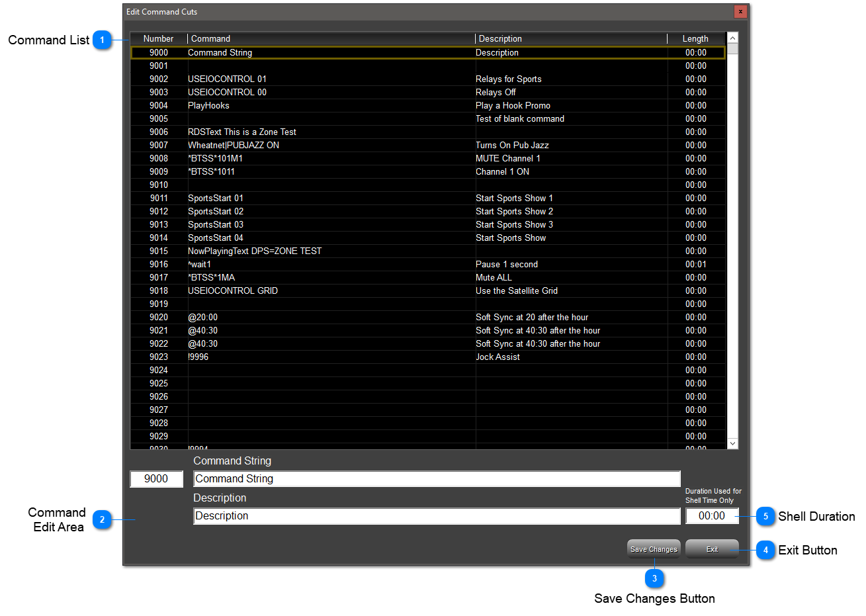Select '*BTSS*1011' command row
This screenshot has height=616, width=866.
pyautogui.click(x=428, y=172)
